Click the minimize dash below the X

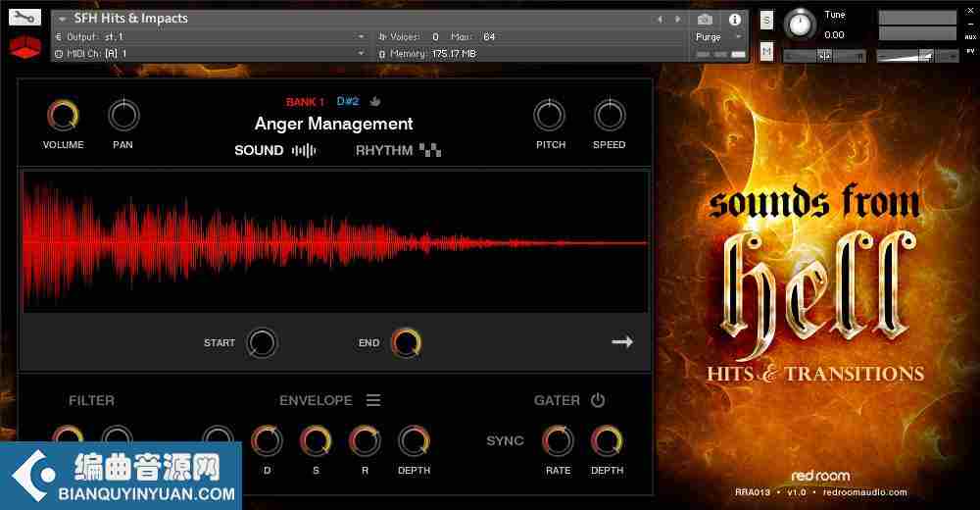pos(970,24)
